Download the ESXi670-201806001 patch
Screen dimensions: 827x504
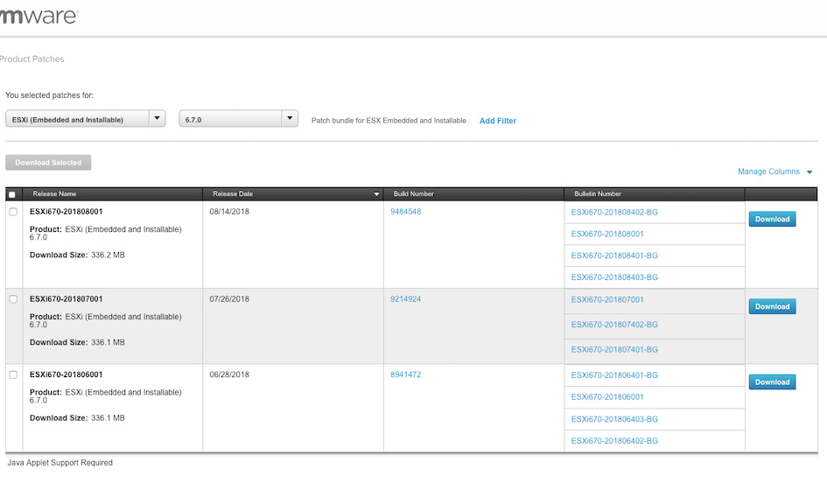click(x=772, y=381)
